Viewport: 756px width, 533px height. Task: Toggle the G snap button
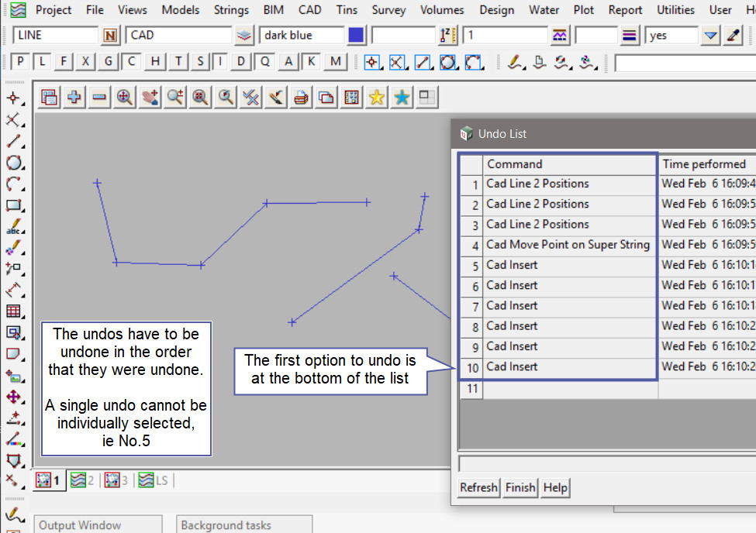[108, 62]
